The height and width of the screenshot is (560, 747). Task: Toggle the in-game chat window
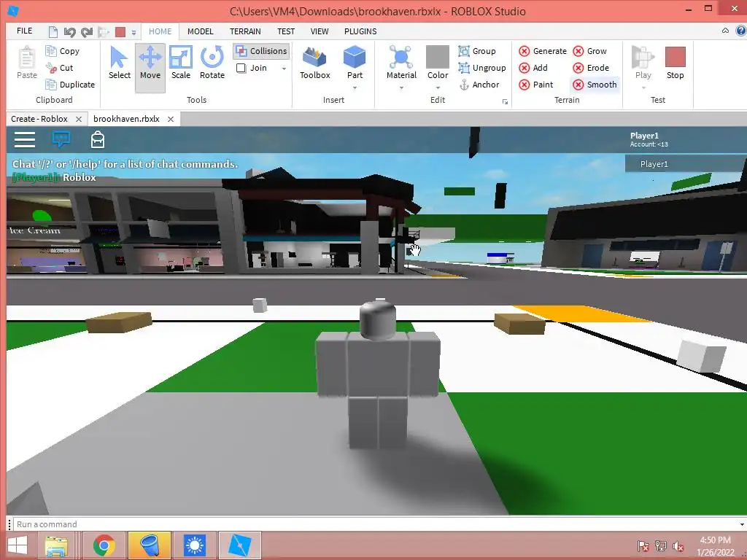[x=61, y=139]
